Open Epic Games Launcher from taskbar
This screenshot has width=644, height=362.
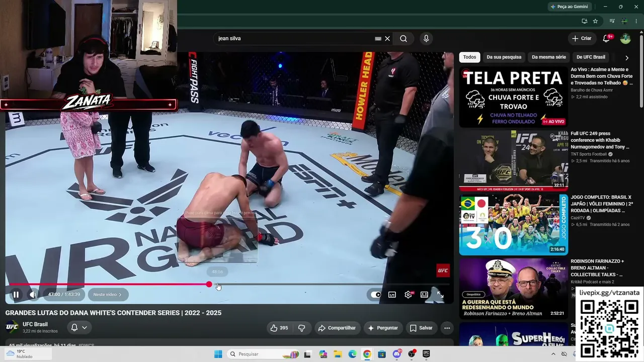click(427, 354)
